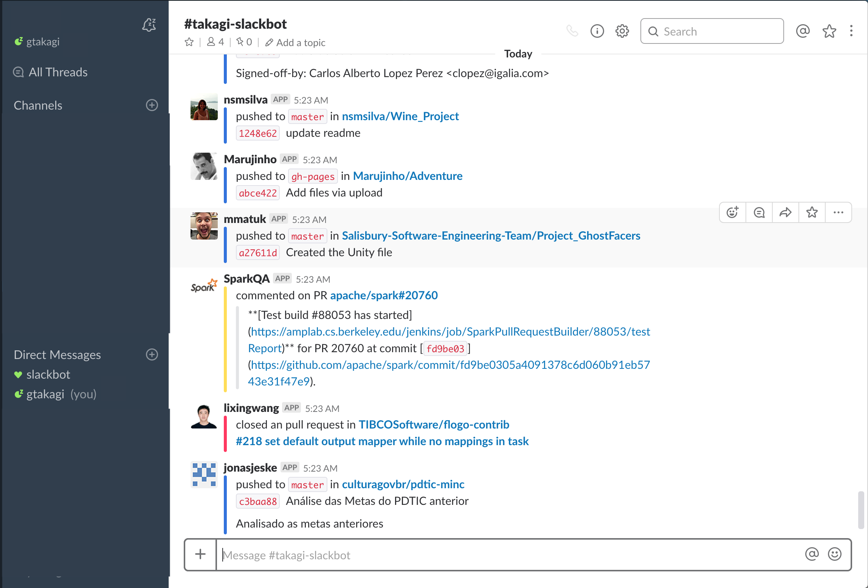Screen dimensions: 868x588
Task: Click Add a topic for the channel
Action: [301, 42]
